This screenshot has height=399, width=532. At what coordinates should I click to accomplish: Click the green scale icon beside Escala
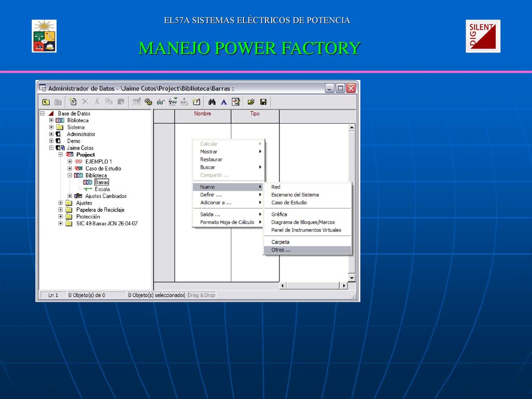click(x=88, y=189)
